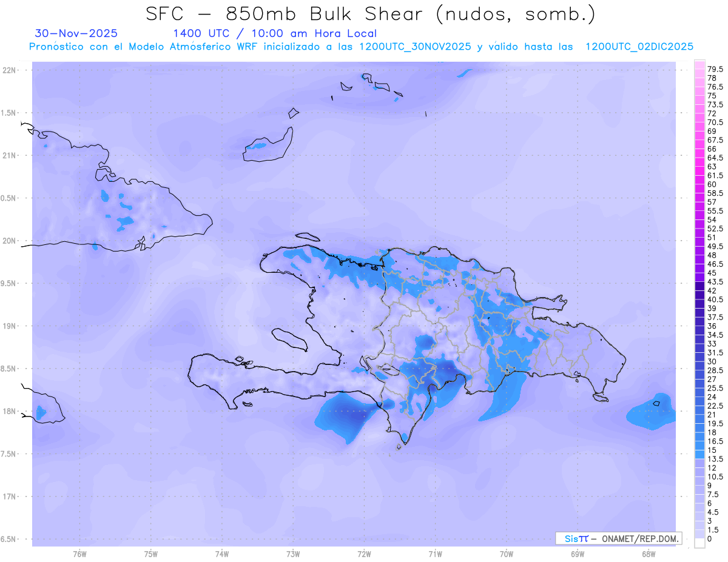
Task: Click the magenta swatch between 60 and 61.5
Action: click(x=699, y=180)
